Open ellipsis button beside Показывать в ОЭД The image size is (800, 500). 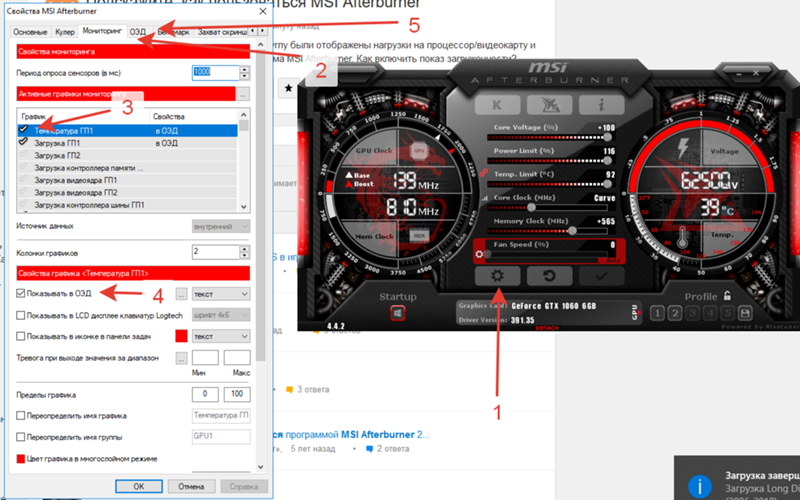point(181,294)
